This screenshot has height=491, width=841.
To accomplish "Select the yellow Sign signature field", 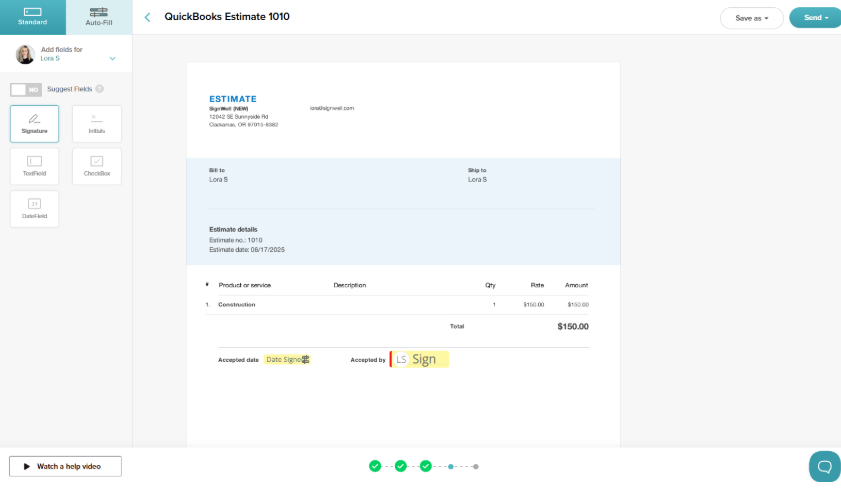I will tap(422, 359).
